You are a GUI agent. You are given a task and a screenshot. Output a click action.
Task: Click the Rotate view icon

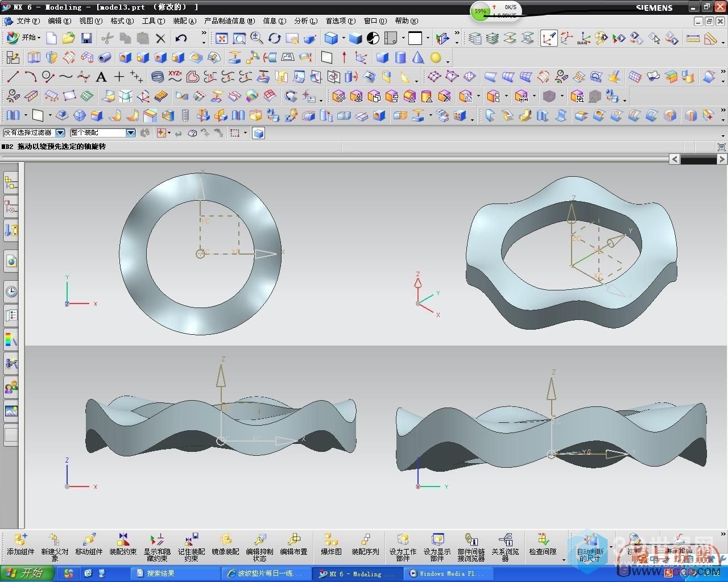(275, 38)
